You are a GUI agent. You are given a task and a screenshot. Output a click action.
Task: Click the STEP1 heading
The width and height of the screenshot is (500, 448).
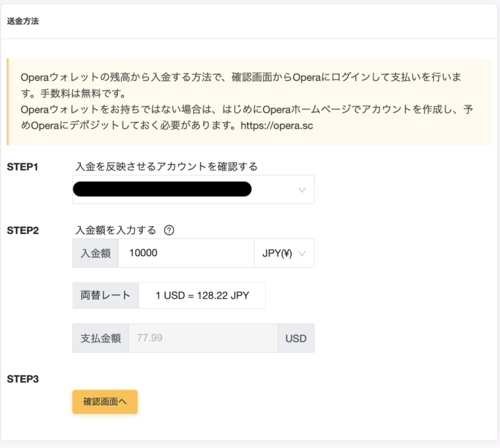[22, 167]
